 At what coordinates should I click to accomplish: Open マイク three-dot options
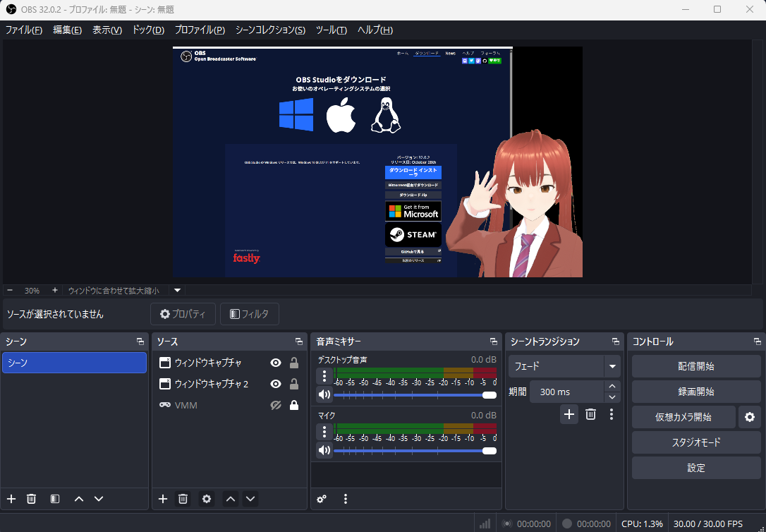point(324,432)
